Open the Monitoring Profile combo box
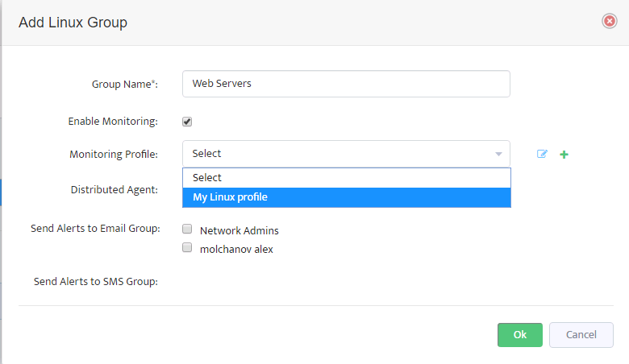Image resolution: width=629 pixels, height=364 pixels. click(346, 153)
